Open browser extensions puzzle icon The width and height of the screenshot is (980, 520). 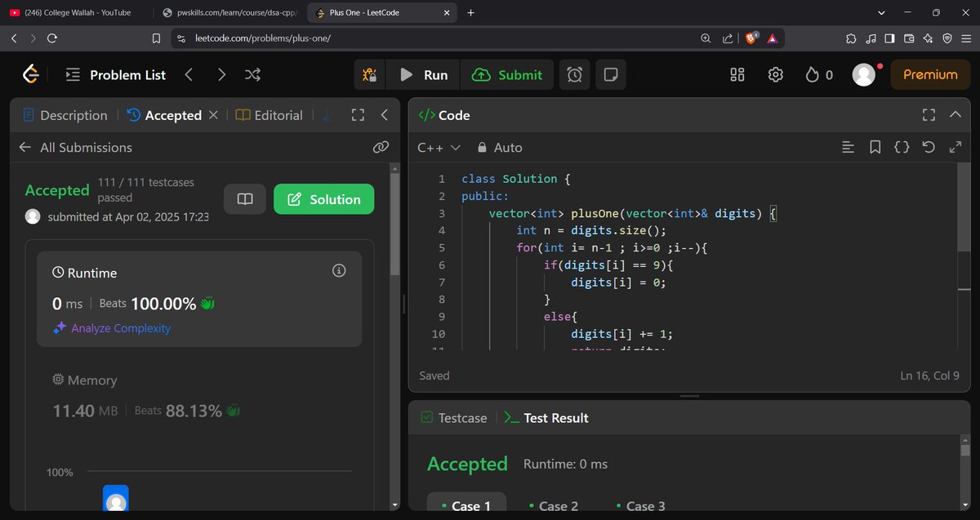pyautogui.click(x=851, y=38)
